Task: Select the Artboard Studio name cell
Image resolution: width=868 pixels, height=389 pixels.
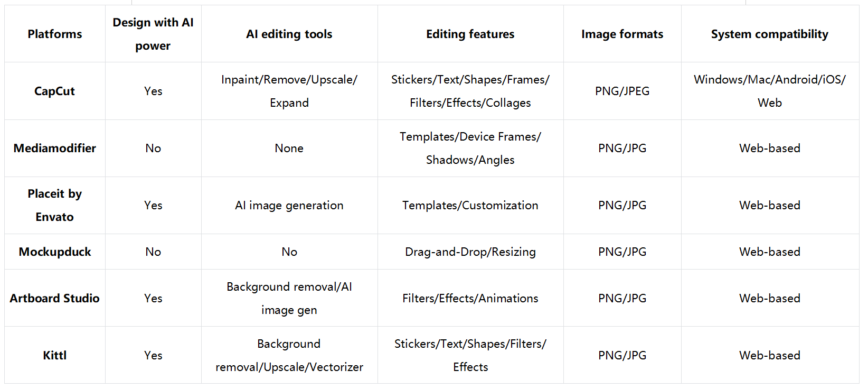Action: click(55, 298)
